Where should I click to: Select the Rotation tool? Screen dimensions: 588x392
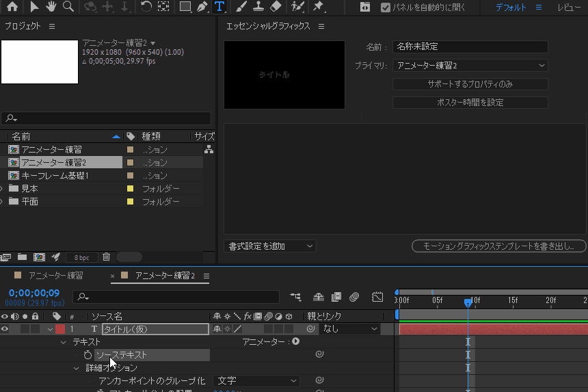[x=146, y=6]
